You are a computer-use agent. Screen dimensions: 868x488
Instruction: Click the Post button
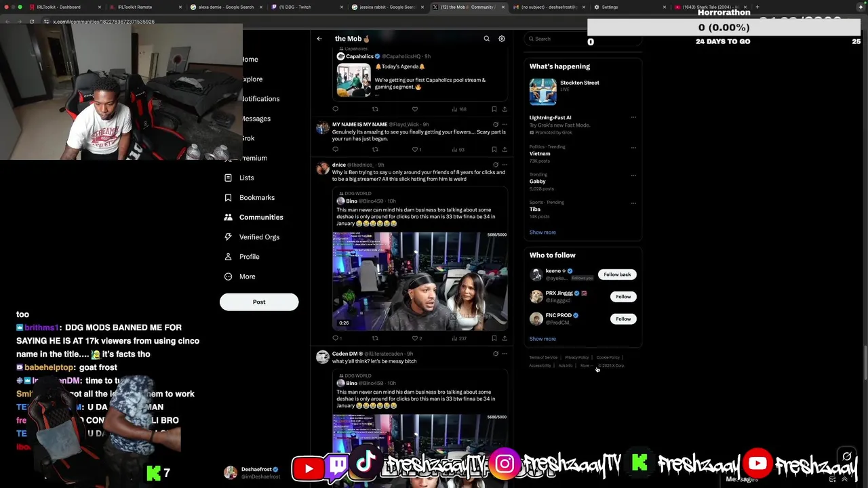coord(259,302)
